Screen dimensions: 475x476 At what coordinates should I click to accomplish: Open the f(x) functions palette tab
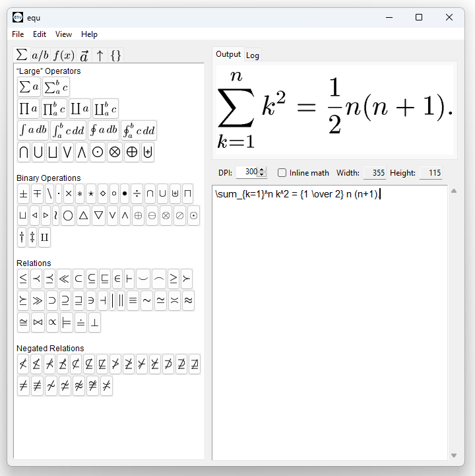(64, 55)
